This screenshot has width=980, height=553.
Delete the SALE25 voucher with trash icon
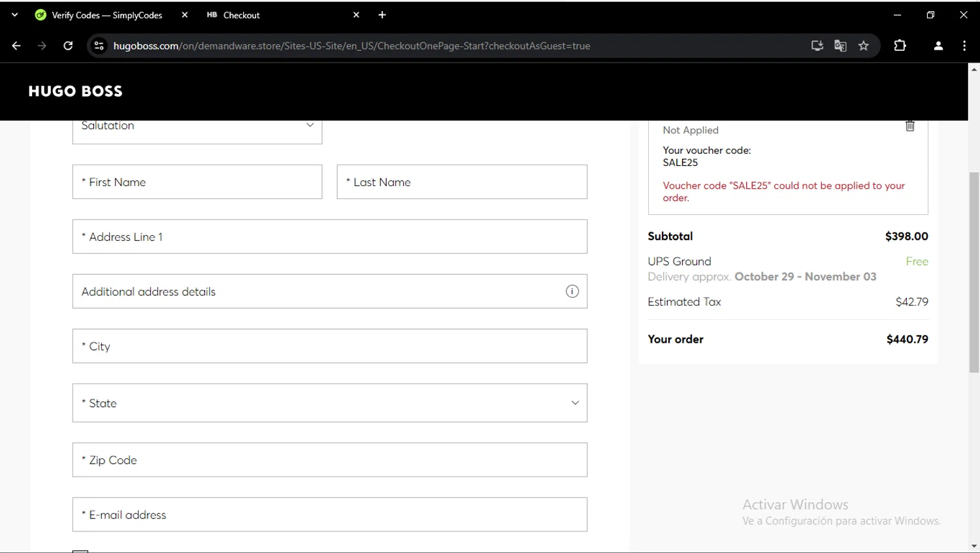point(910,126)
